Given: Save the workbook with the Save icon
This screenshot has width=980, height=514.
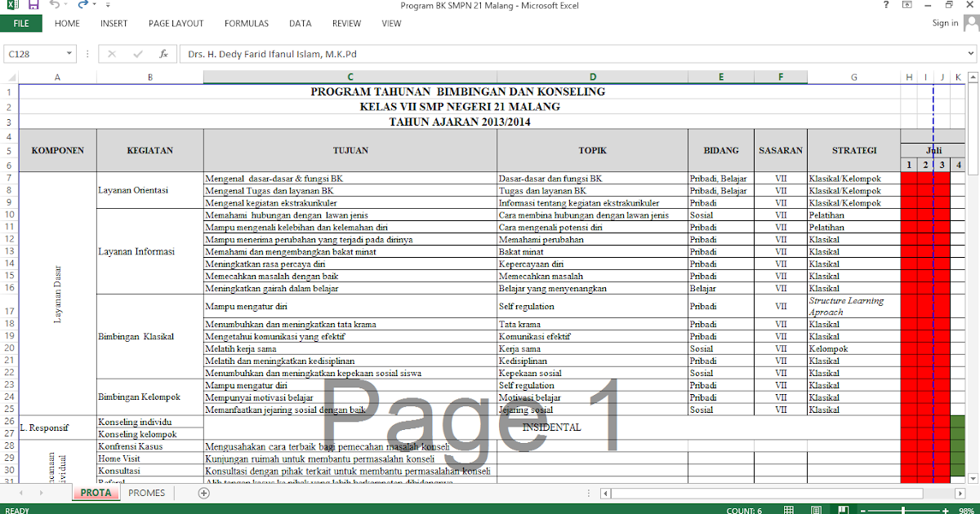Looking at the screenshot, I should pos(33,6).
